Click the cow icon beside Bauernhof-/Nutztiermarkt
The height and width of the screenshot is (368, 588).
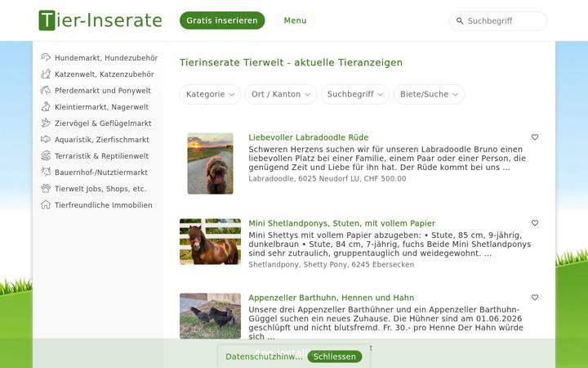(46, 172)
